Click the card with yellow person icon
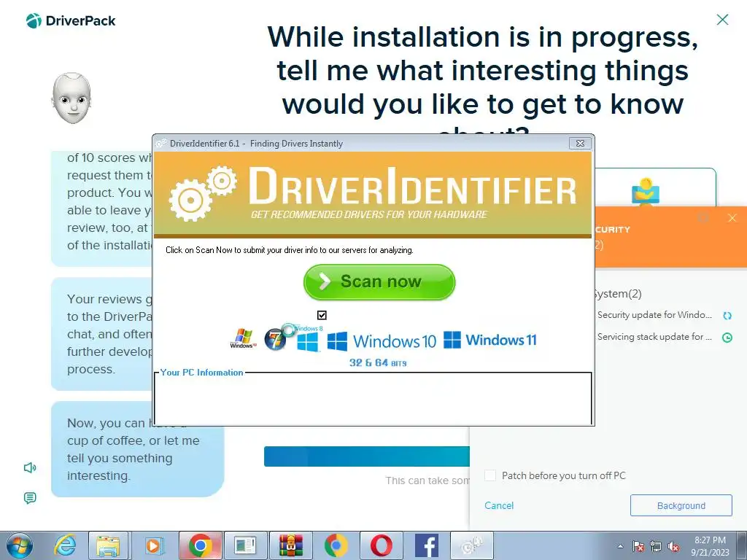Screen dimensions: 747x560 655,187
